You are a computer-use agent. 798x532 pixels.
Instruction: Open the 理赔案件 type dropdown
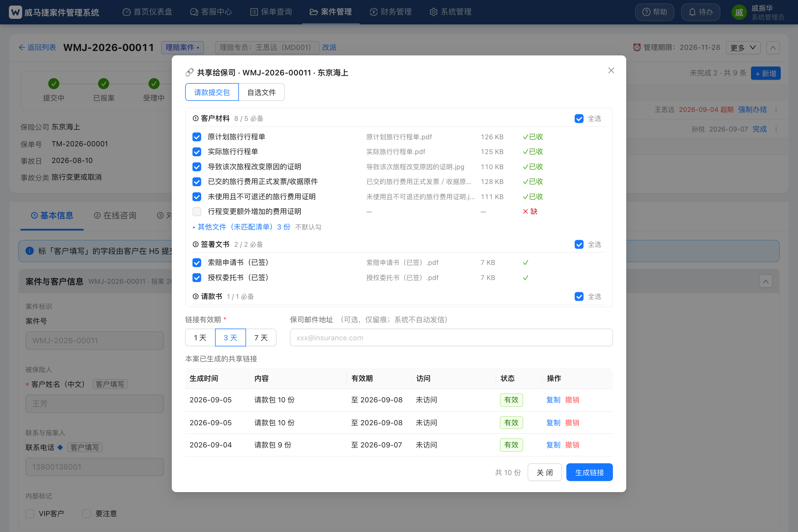[x=183, y=47]
